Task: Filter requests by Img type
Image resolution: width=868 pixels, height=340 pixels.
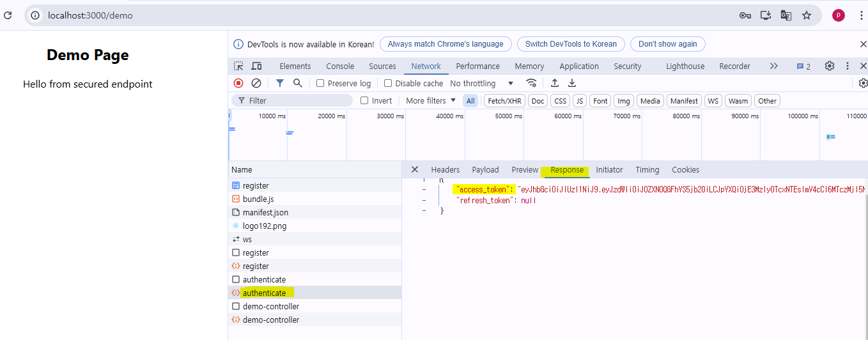Action: pos(624,100)
